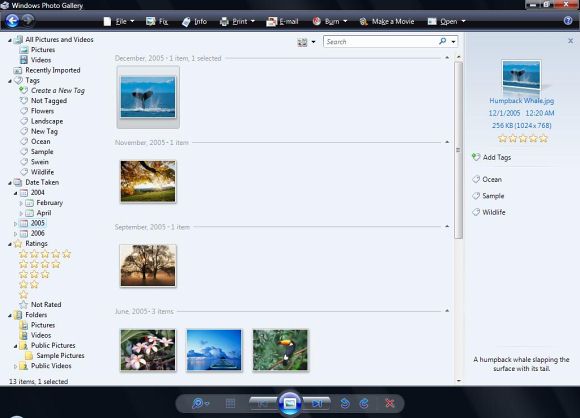Select Sample Pictures folder
The width and height of the screenshot is (580, 418).
coord(60,355)
